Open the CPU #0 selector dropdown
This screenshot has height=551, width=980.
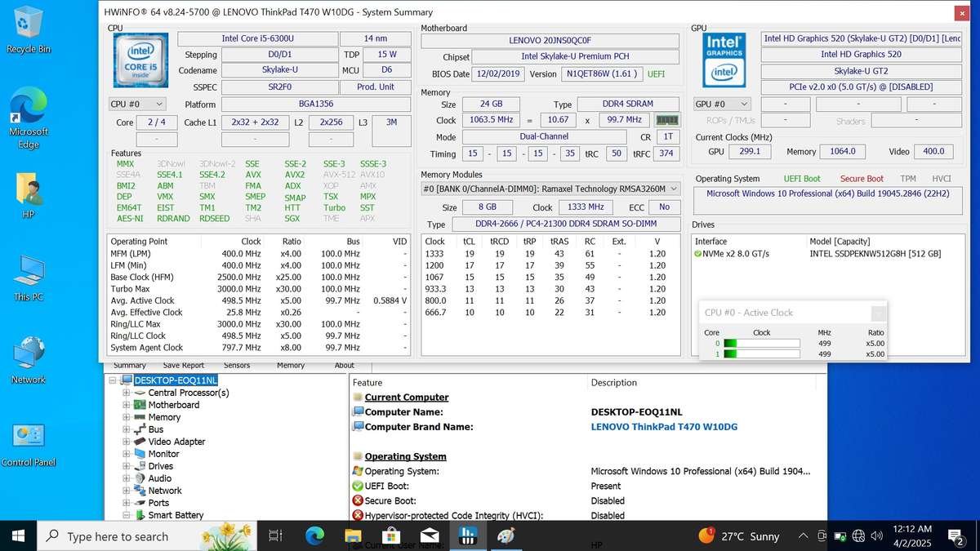pyautogui.click(x=137, y=104)
